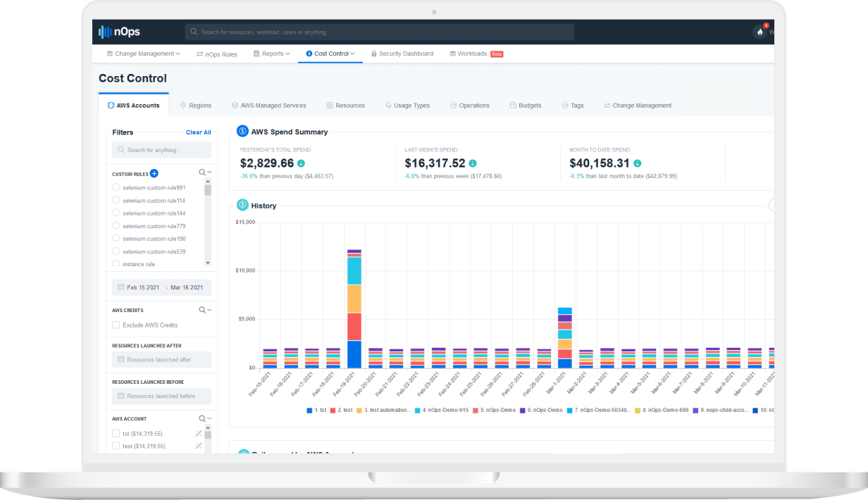Screen dimensions: 868x500
Task: Add a custom rule with plus icon
Action: coord(154,173)
